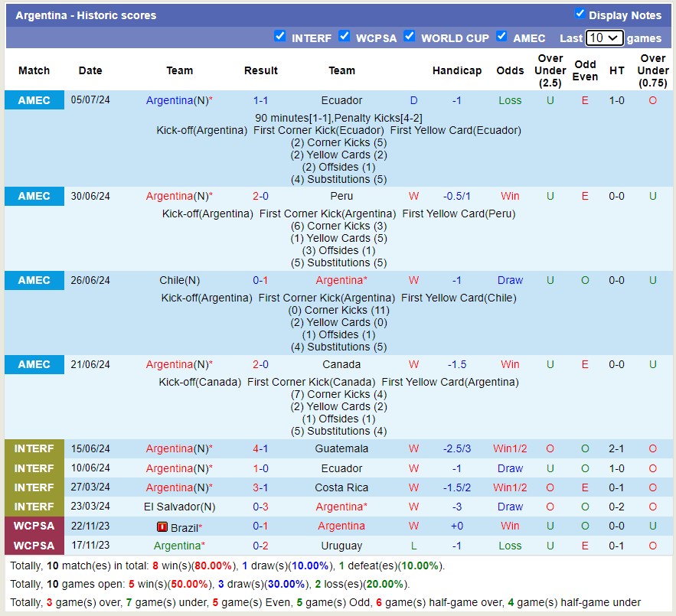Click the AMEC label for 05/07/24 match
The width and height of the screenshot is (676, 616).
pos(34,100)
